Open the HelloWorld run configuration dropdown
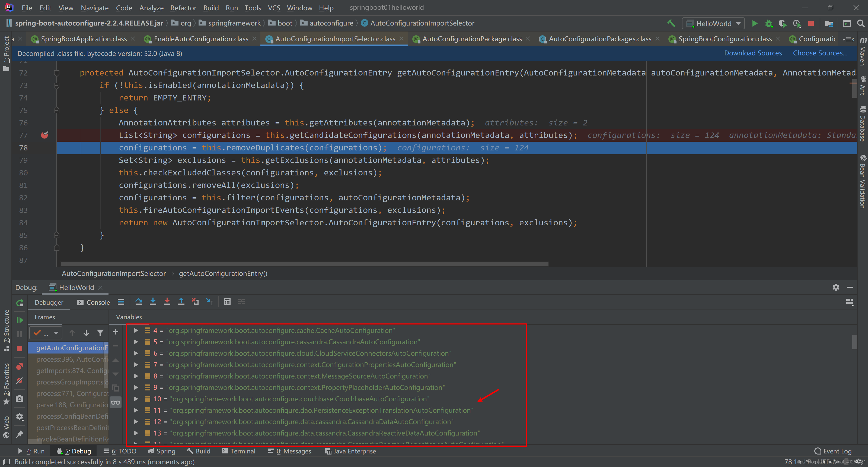The image size is (868, 467). tap(714, 23)
